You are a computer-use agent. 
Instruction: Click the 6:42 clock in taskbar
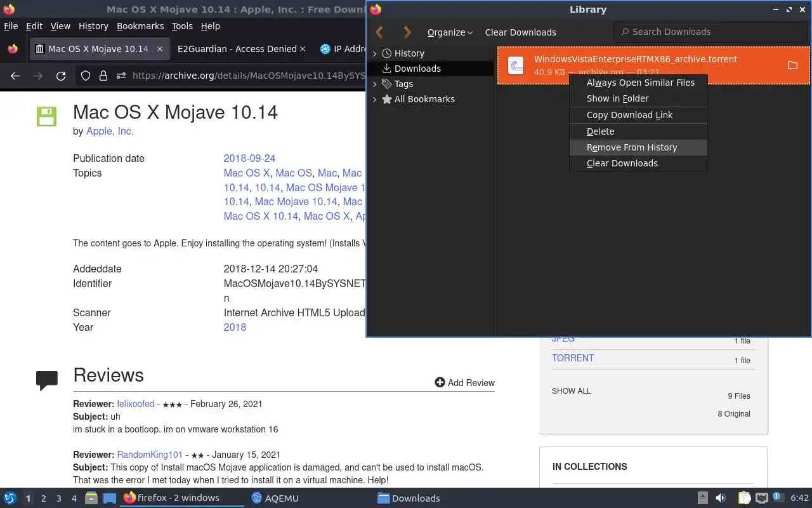pos(799,498)
